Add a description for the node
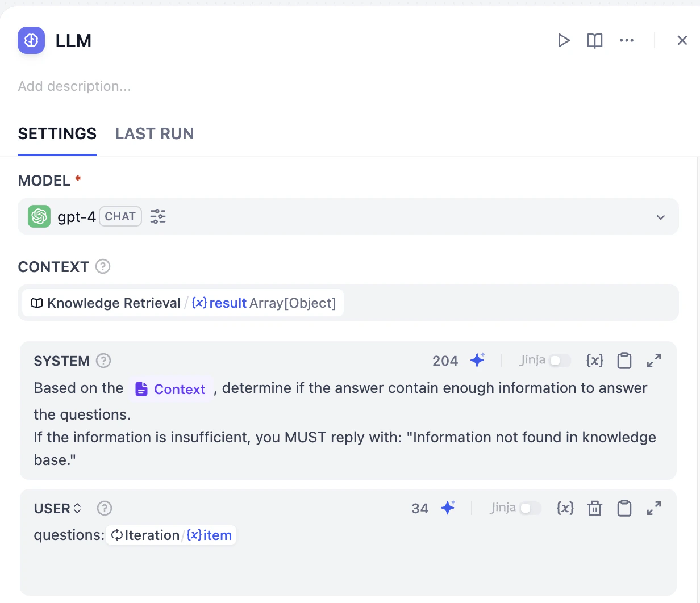The image size is (700, 603). (74, 86)
